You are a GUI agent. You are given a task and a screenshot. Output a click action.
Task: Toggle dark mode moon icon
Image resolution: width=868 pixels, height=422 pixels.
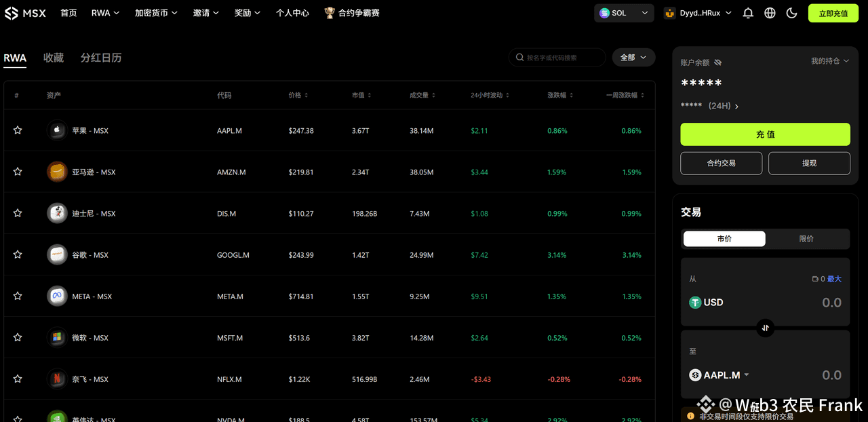[791, 13]
